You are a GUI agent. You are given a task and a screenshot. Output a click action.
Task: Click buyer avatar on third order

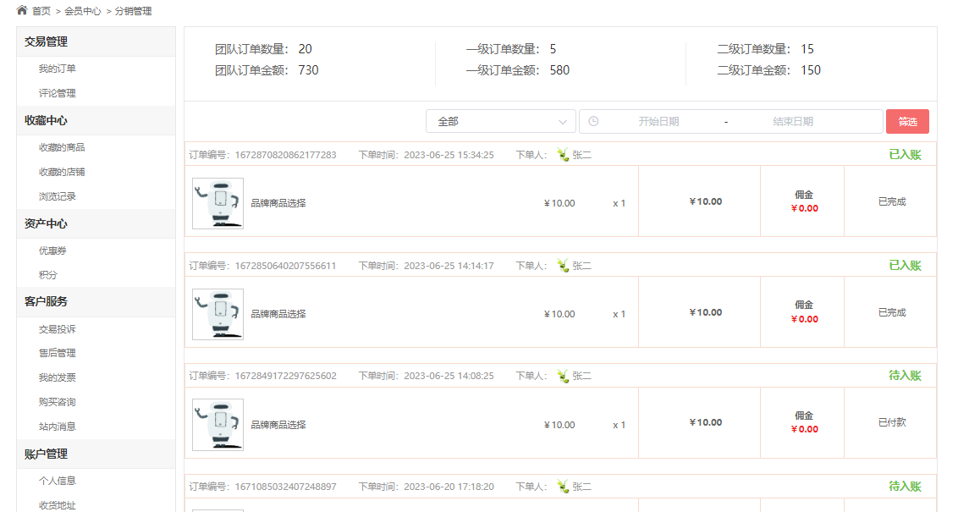point(563,376)
